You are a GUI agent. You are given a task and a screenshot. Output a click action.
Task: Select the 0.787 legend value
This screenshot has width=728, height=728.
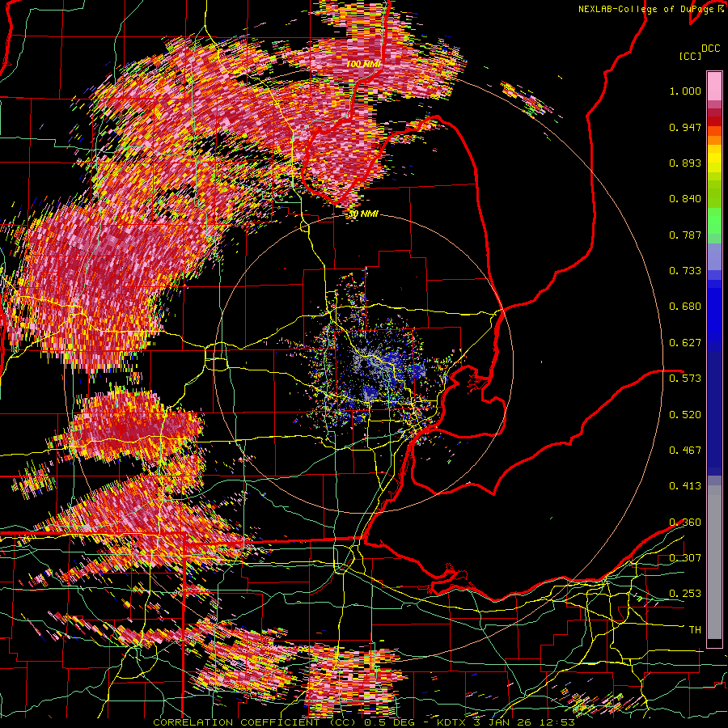[x=685, y=235]
